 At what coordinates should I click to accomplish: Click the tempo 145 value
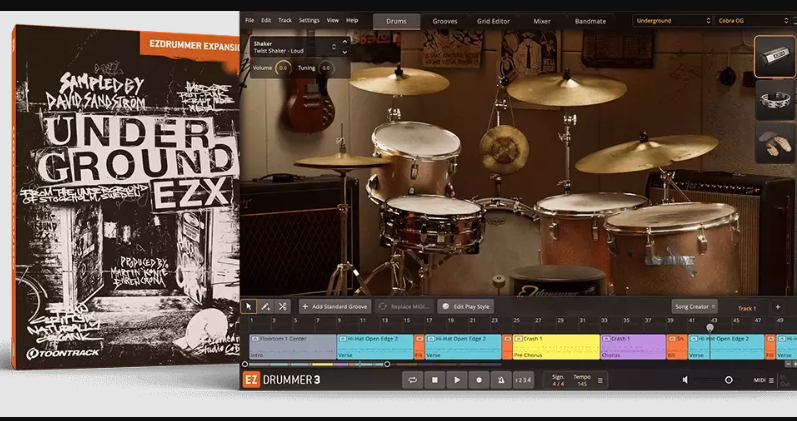(x=582, y=384)
